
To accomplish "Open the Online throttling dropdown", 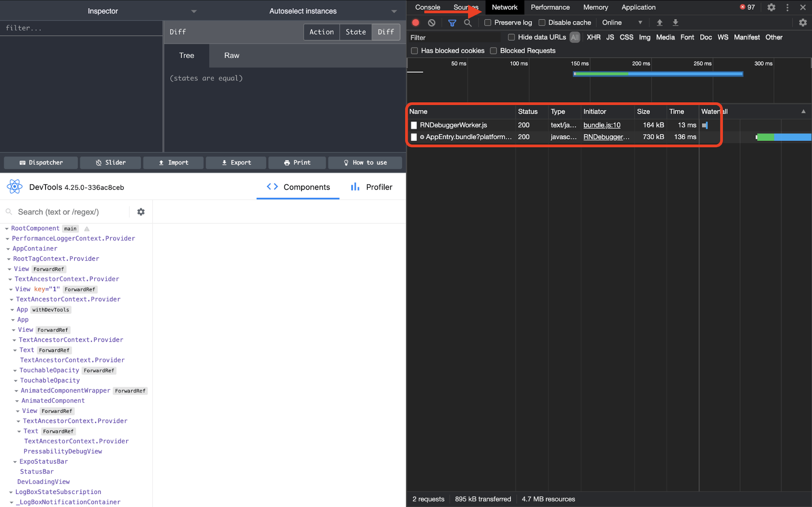I will click(622, 23).
